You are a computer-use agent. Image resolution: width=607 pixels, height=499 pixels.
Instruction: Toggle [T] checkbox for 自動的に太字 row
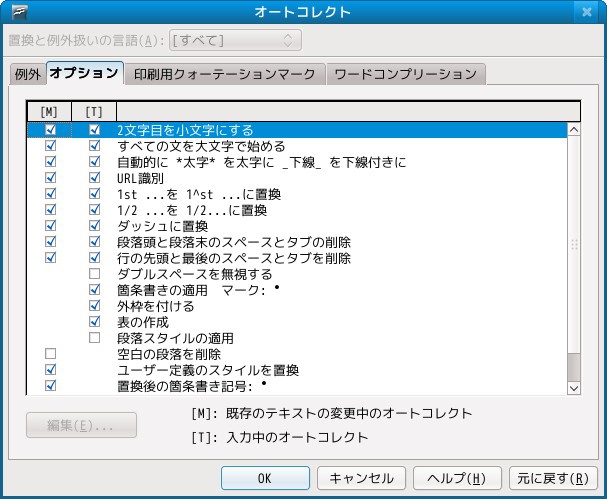[95, 161]
